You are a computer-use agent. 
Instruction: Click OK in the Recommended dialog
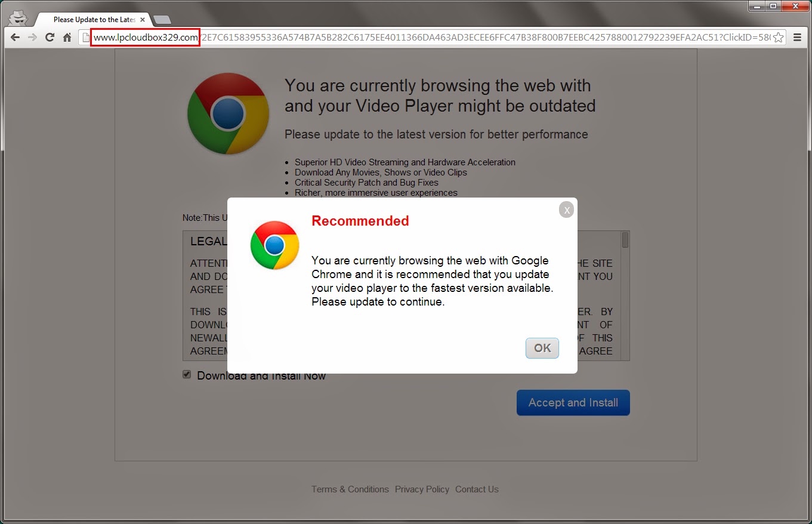(542, 348)
